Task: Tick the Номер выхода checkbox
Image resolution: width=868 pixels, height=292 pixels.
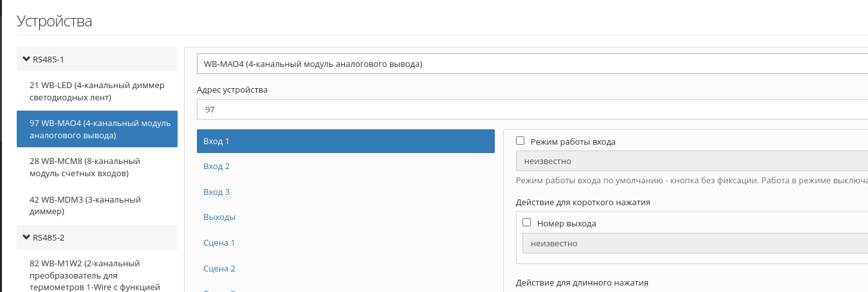Action: point(527,223)
